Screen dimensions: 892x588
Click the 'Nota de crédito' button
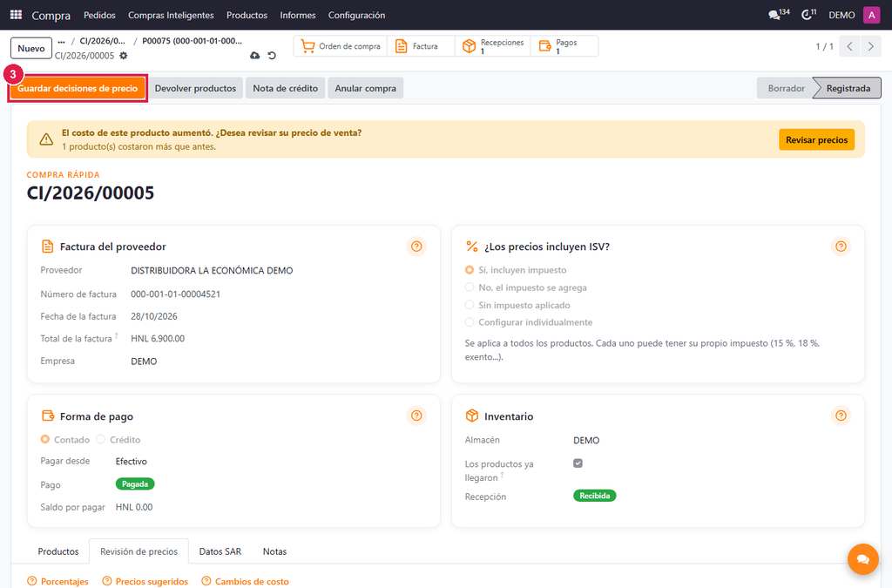(286, 88)
